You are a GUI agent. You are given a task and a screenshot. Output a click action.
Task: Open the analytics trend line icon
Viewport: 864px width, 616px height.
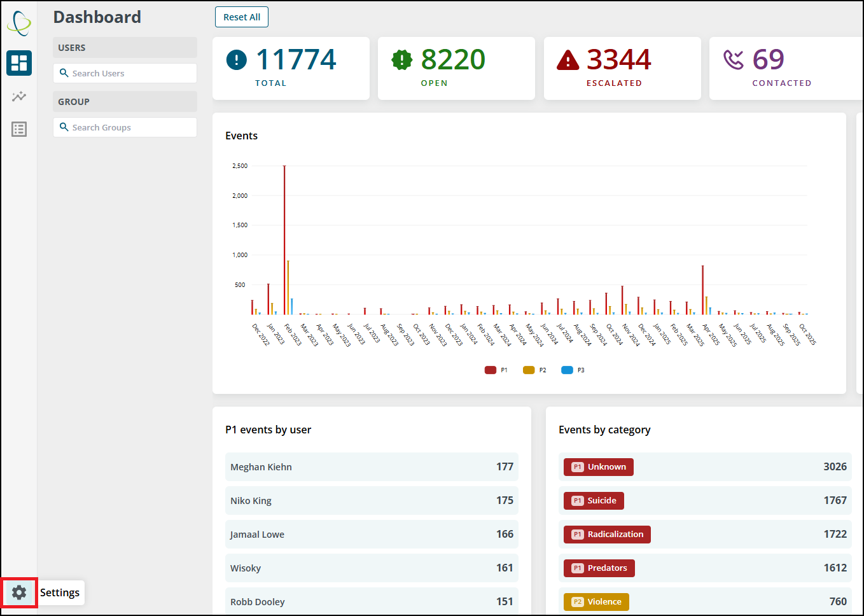tap(19, 97)
